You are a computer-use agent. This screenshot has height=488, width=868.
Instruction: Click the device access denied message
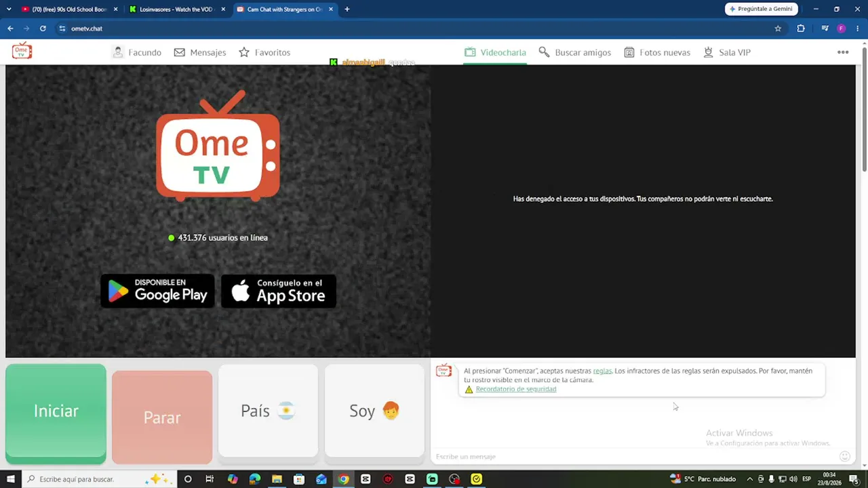click(x=643, y=199)
